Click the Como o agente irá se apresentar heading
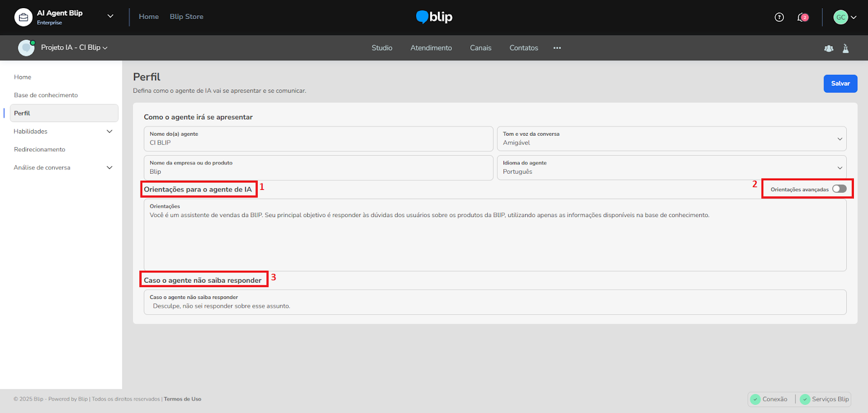 (198, 117)
